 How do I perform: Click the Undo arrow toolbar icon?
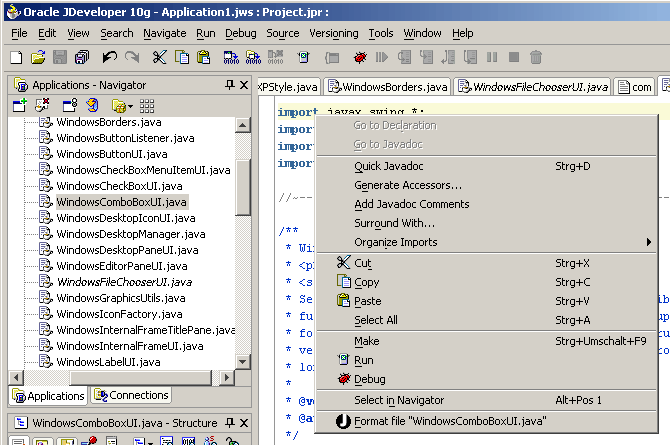pos(110,58)
